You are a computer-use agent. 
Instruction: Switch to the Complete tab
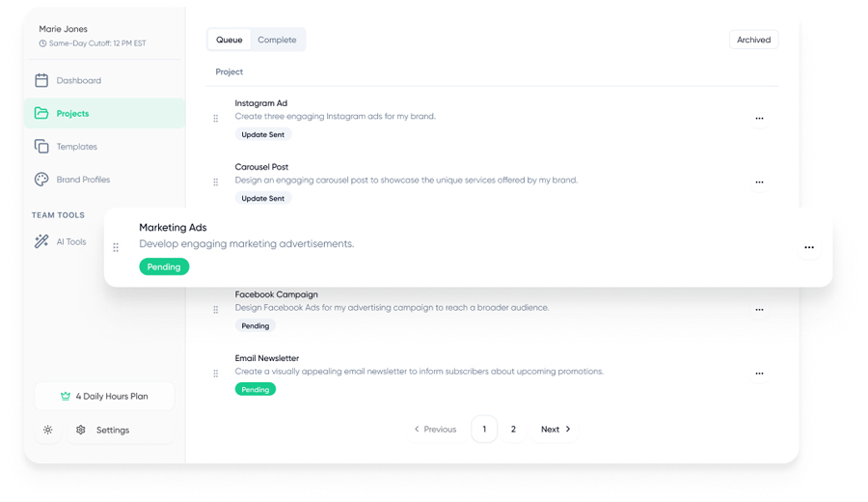(277, 40)
